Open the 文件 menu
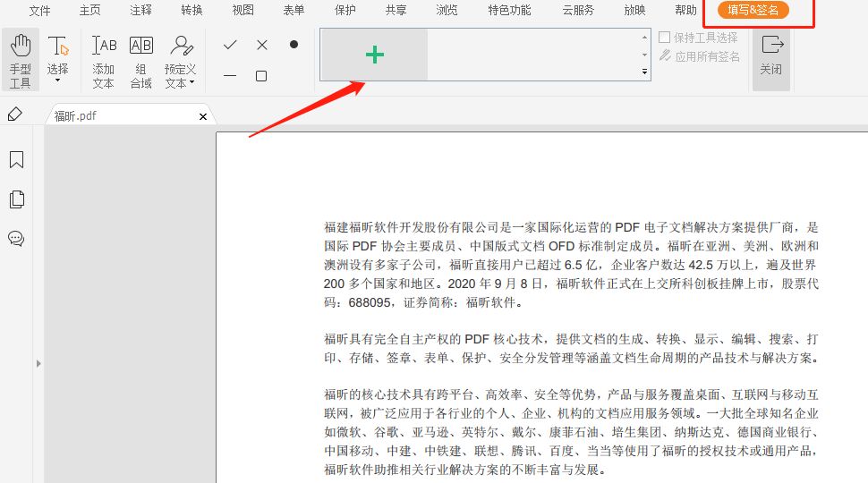Viewport: 868px width, 483px height. click(x=39, y=11)
